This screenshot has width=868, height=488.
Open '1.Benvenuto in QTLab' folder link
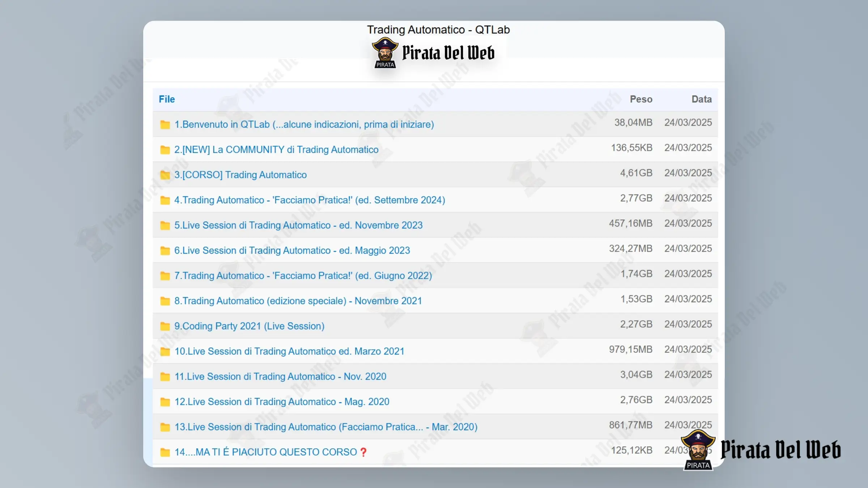[x=304, y=124]
